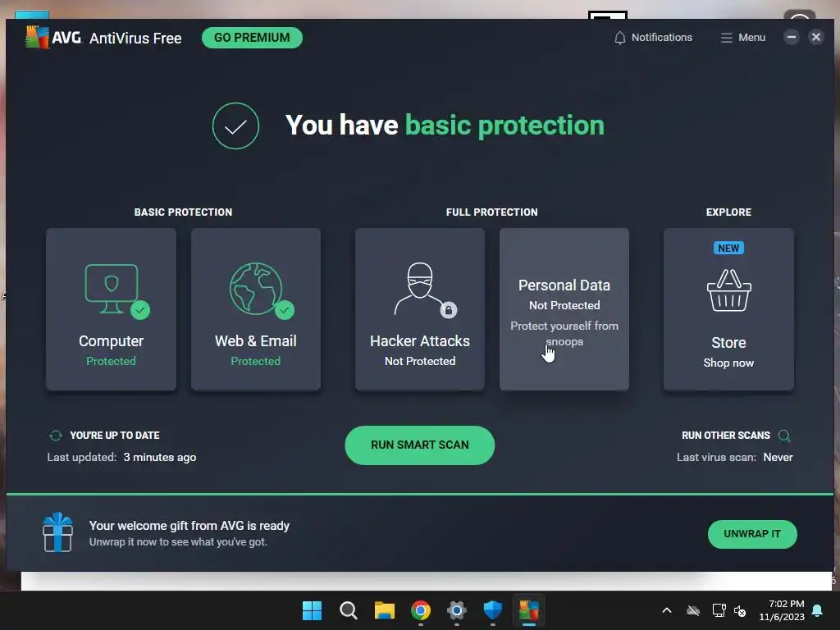Click the OneDrive cloud tray icon
This screenshot has height=630, width=840.
point(692,610)
